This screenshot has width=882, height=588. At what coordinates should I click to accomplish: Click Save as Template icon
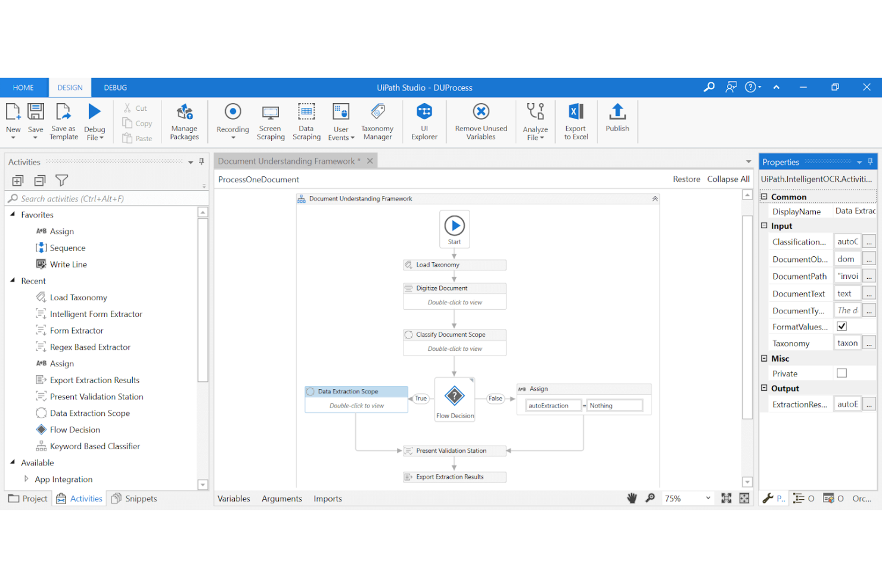(x=63, y=112)
